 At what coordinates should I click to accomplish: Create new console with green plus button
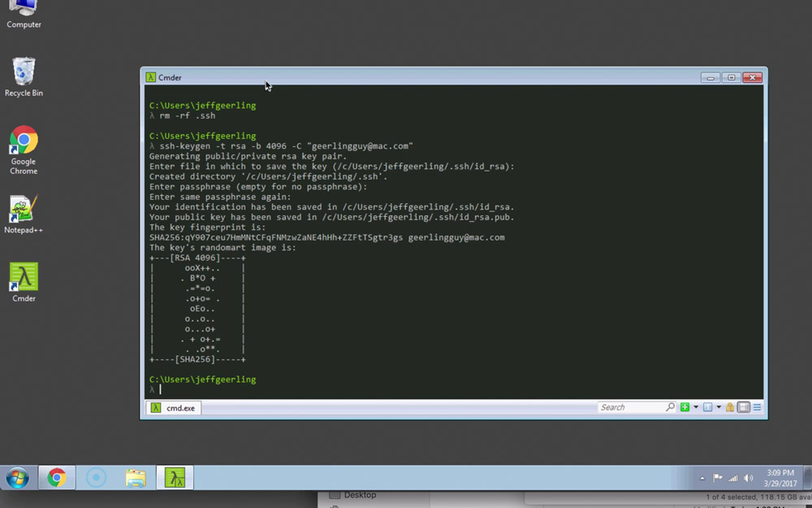685,407
